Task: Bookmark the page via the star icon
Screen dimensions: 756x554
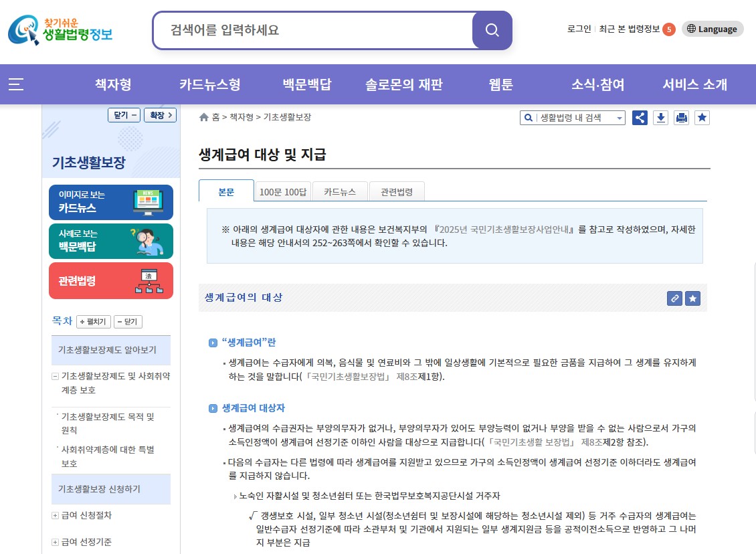Action: coord(702,117)
